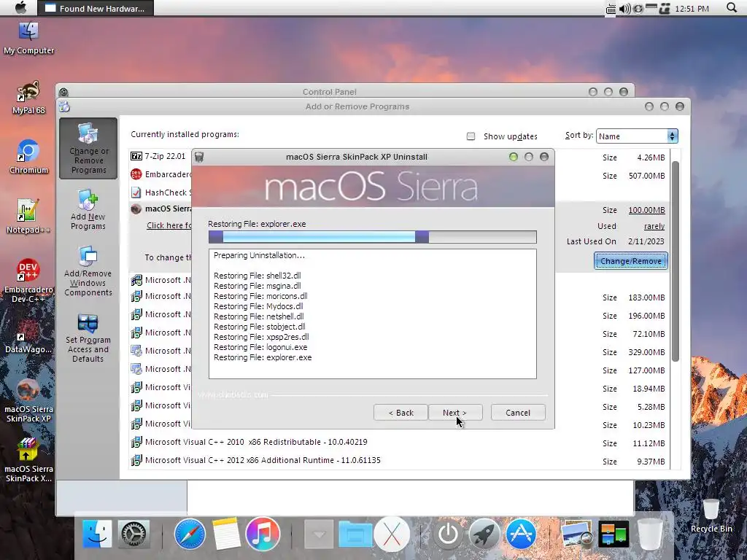Open iTunes music icon in dock
Viewport: 747px width, 560px height.
tap(263, 534)
